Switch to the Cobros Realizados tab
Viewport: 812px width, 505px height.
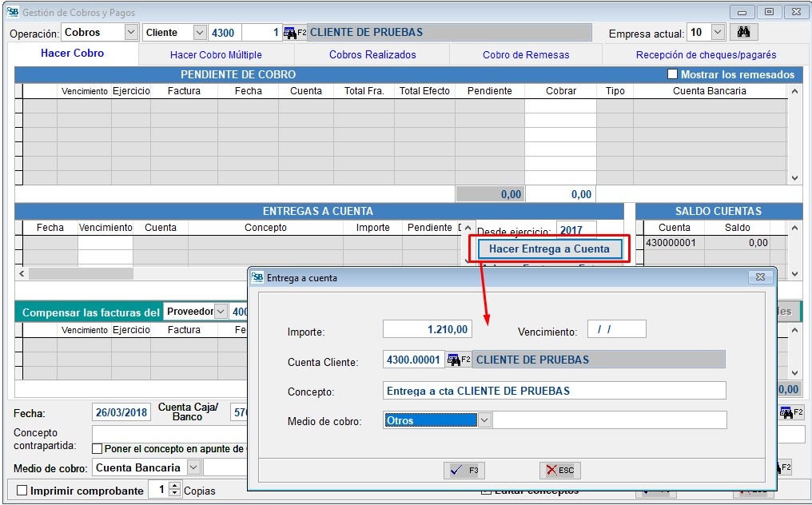(372, 55)
